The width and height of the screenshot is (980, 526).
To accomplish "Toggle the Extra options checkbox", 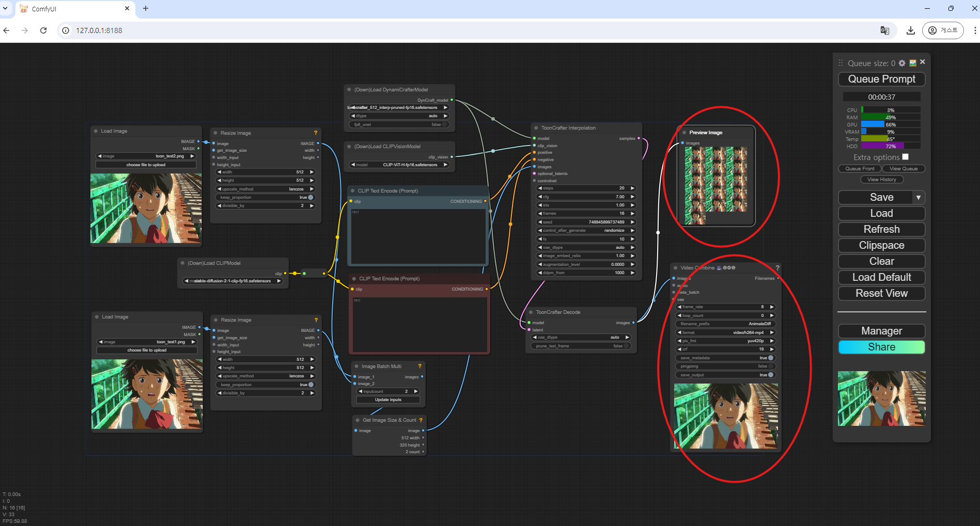I will 905,157.
